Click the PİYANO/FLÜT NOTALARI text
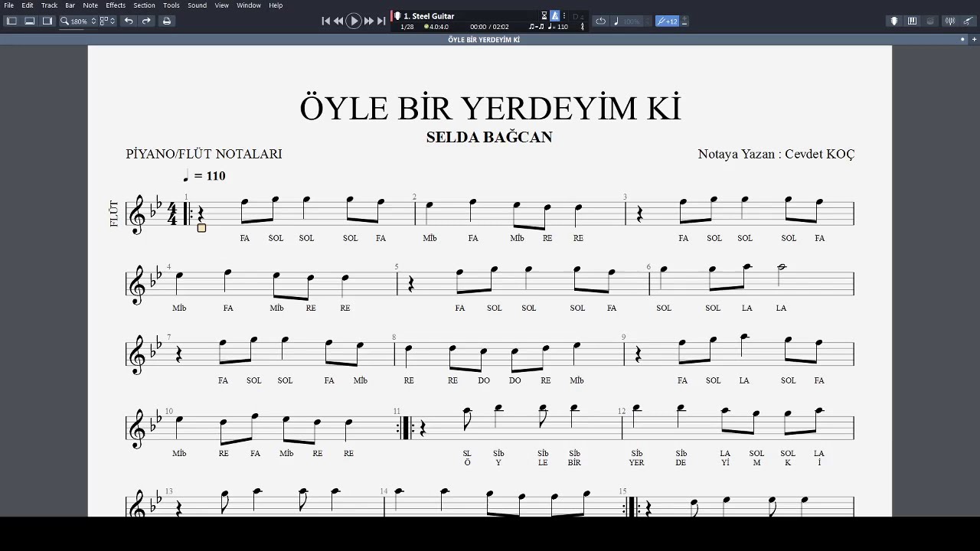The image size is (980, 551). click(204, 154)
